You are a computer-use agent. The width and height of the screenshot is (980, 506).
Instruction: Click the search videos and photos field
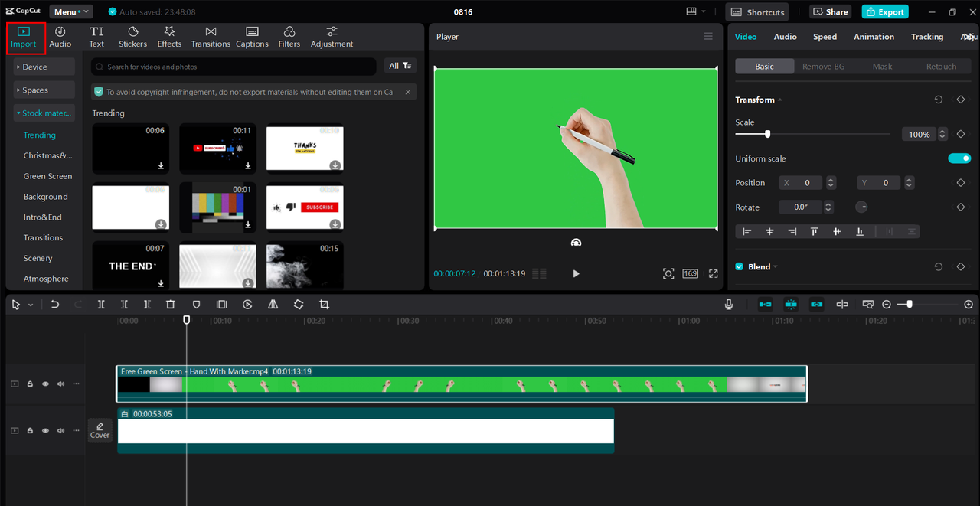coord(235,67)
